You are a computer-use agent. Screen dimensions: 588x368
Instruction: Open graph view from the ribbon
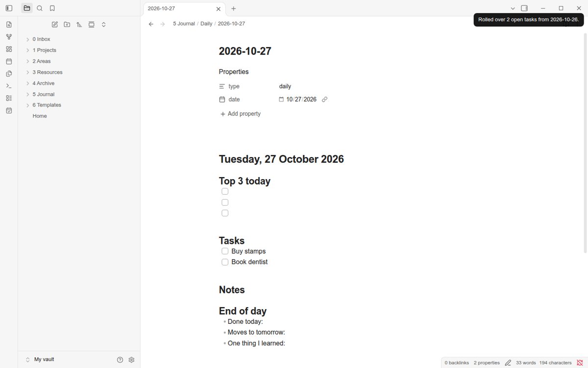pyautogui.click(x=9, y=37)
